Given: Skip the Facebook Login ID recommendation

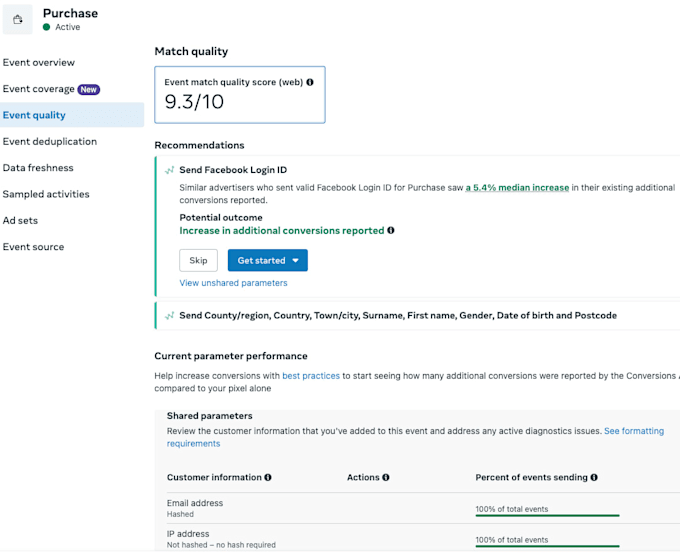Looking at the screenshot, I should (x=198, y=260).
